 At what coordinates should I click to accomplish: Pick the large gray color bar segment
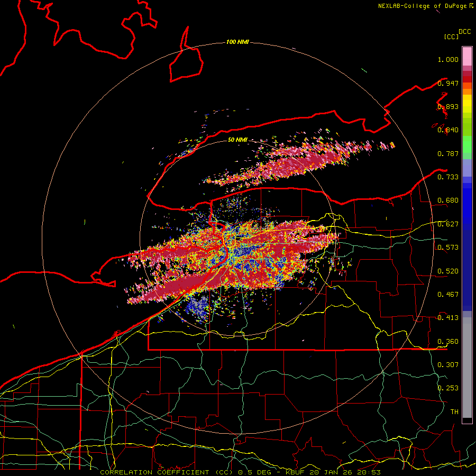467,368
